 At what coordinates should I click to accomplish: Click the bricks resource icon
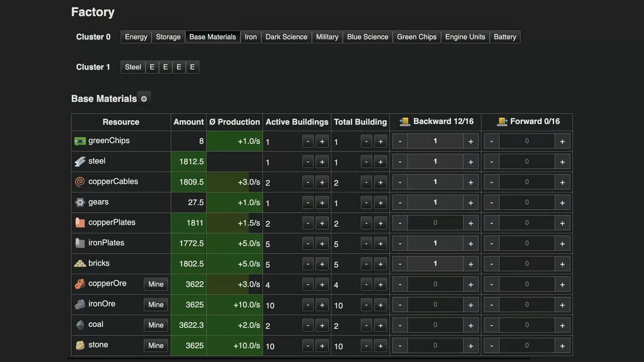(x=80, y=263)
